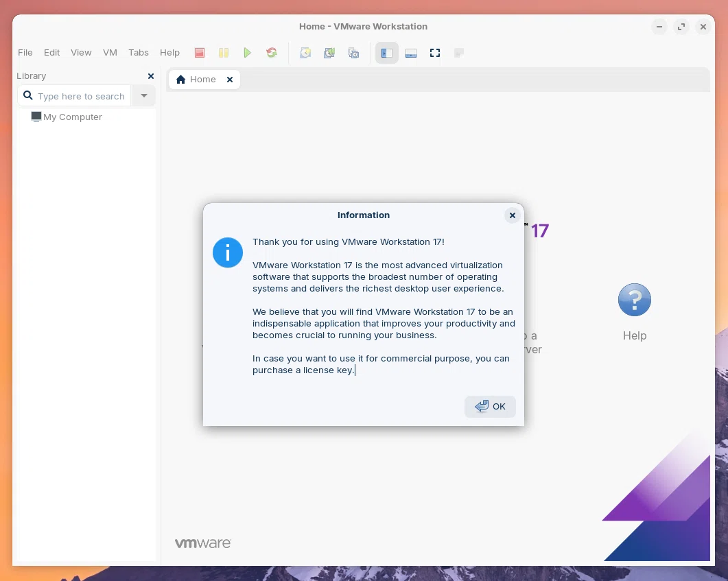The width and height of the screenshot is (728, 581).
Task: Click the yellow Suspend toolbar icon
Action: click(x=224, y=53)
